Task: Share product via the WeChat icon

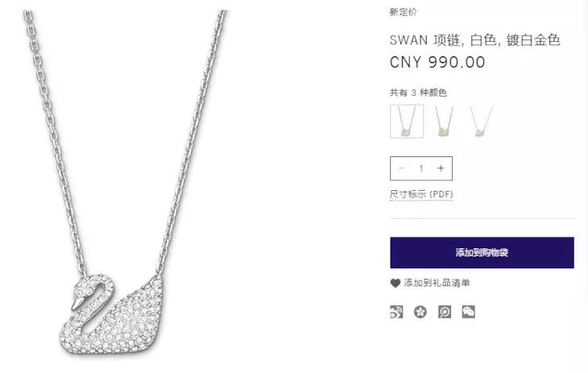Action: (x=468, y=312)
